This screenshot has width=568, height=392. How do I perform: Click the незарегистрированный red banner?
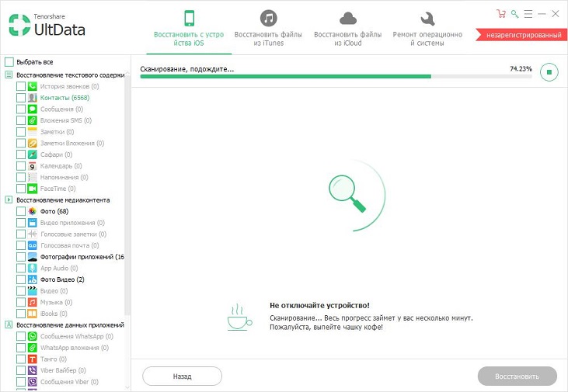pyautogui.click(x=521, y=35)
